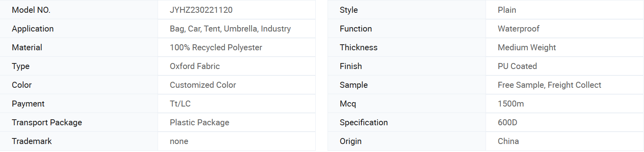Screen dimensions: 644x152
Task: Select the PU Coated finish value
Action: click(517, 66)
